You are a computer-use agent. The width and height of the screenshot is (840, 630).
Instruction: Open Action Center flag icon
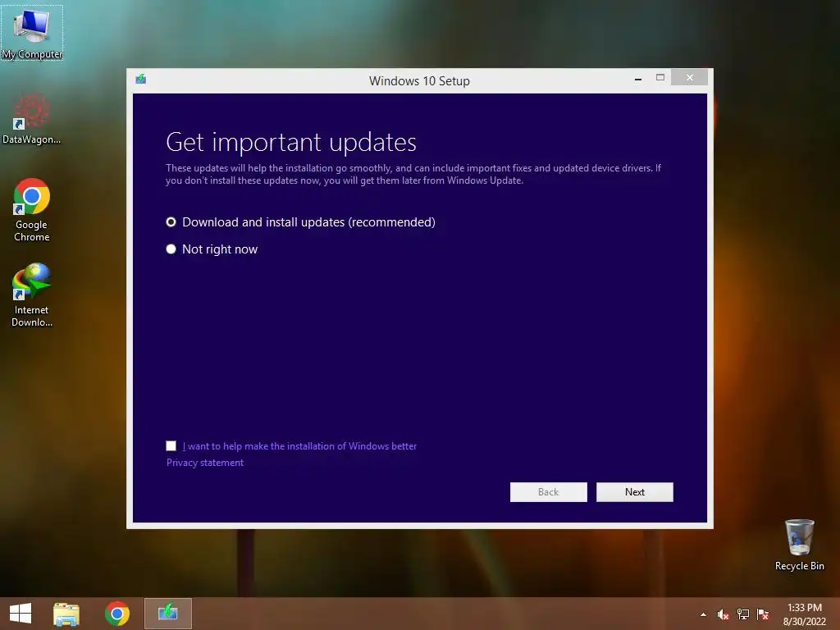point(763,614)
